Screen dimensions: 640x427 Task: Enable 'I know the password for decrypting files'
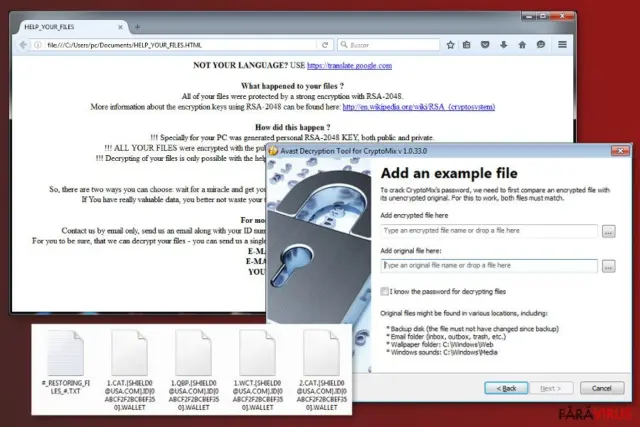[x=384, y=291]
